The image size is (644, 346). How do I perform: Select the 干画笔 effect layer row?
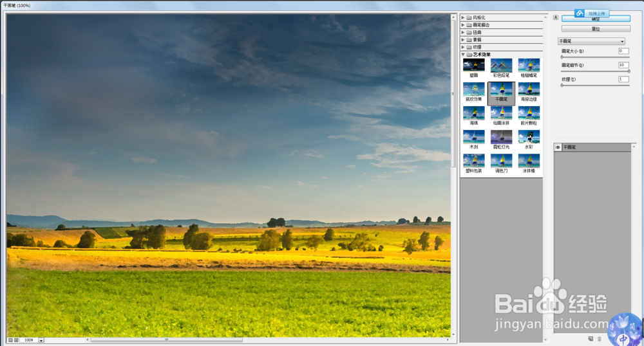[x=592, y=147]
